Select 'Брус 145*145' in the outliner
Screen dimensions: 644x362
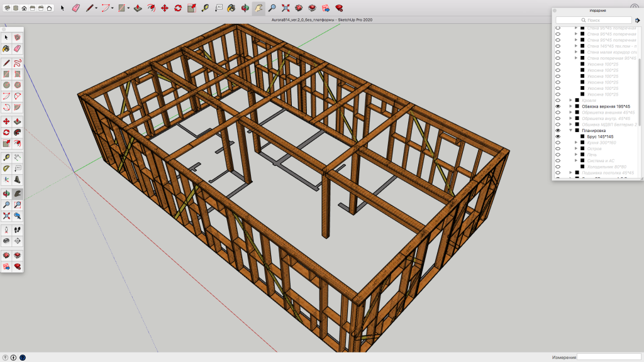tap(600, 136)
